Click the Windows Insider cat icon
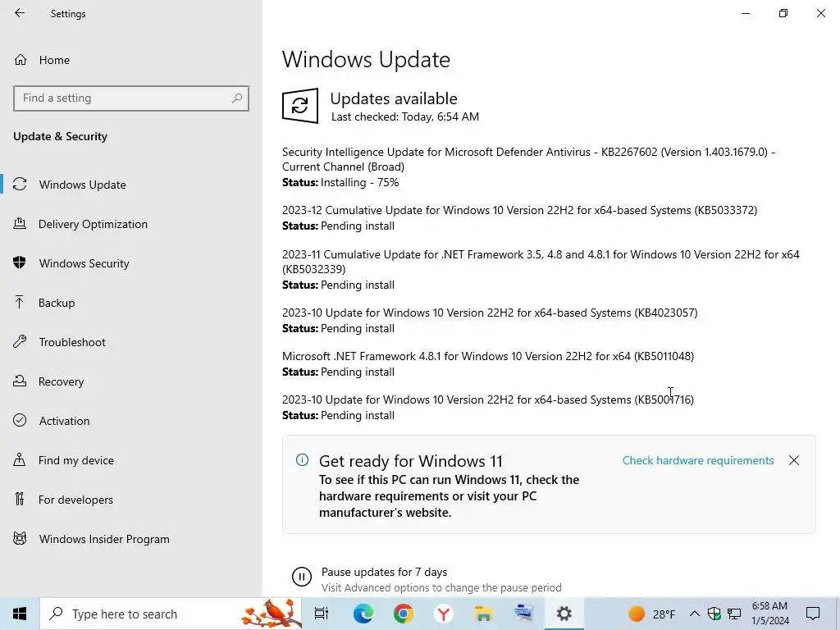Viewport: 840px width, 630px height. click(20, 538)
